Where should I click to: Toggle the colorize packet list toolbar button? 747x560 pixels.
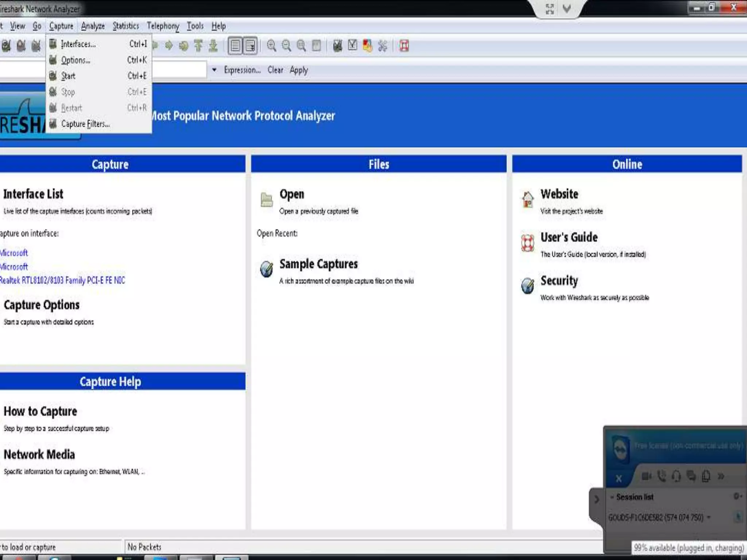(x=235, y=46)
